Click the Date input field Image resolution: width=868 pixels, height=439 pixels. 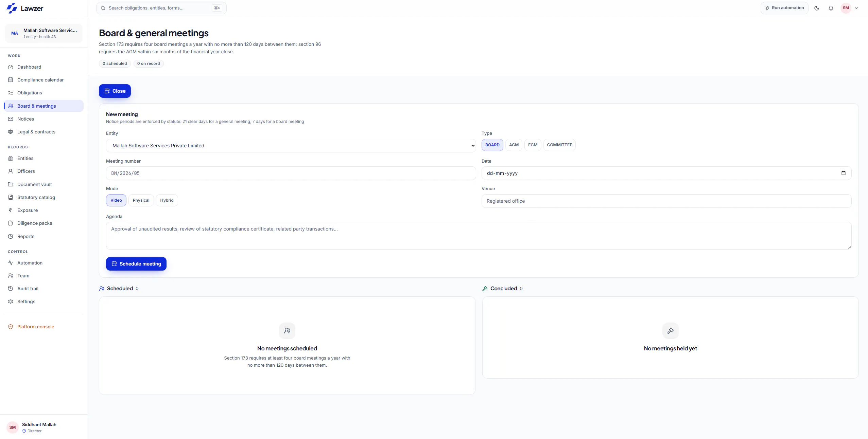click(666, 173)
